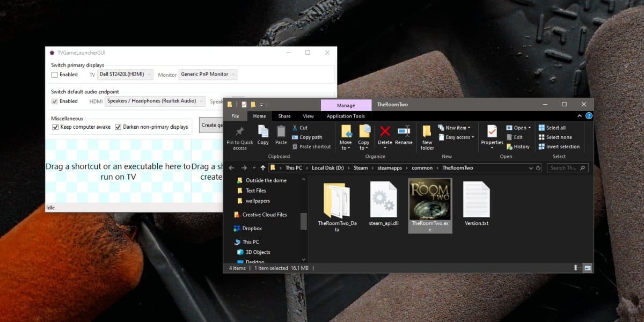Enable primary display switching for the TV
The width and height of the screenshot is (644, 322).
[x=55, y=75]
